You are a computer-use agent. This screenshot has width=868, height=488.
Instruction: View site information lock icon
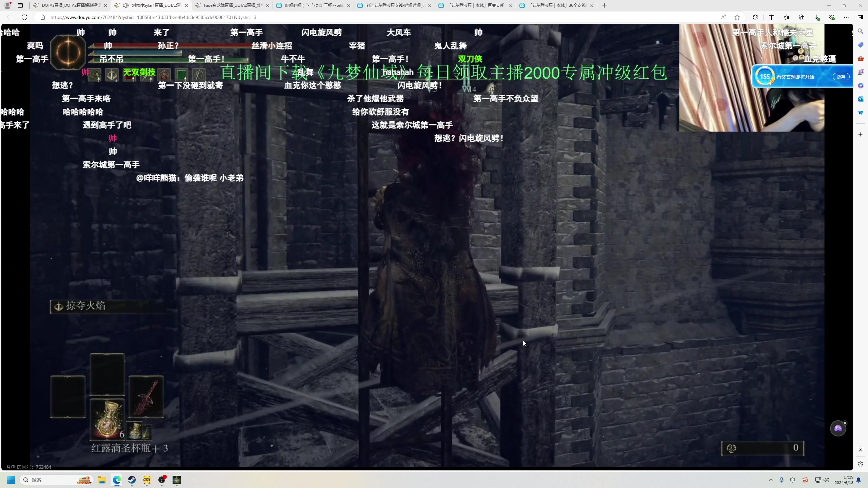coord(43,17)
